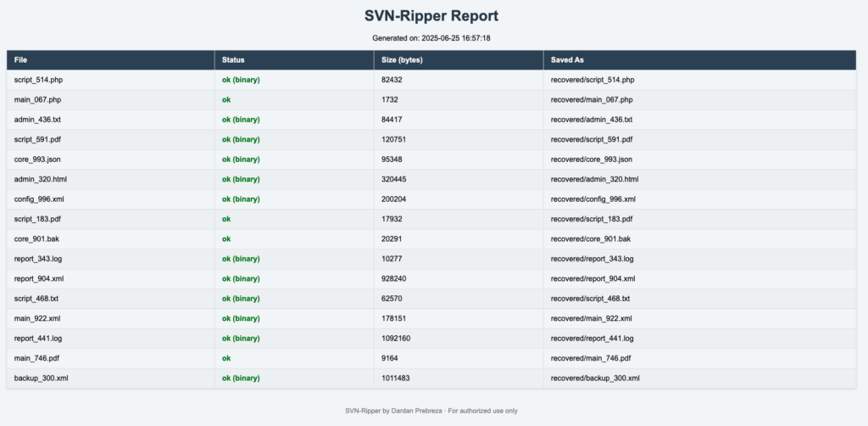868x426 pixels.
Task: Click saved path recovered/config_996.xml
Action: click(593, 199)
